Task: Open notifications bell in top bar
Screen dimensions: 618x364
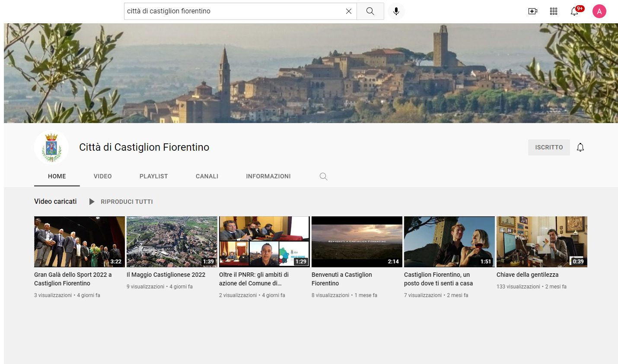Action: [575, 11]
